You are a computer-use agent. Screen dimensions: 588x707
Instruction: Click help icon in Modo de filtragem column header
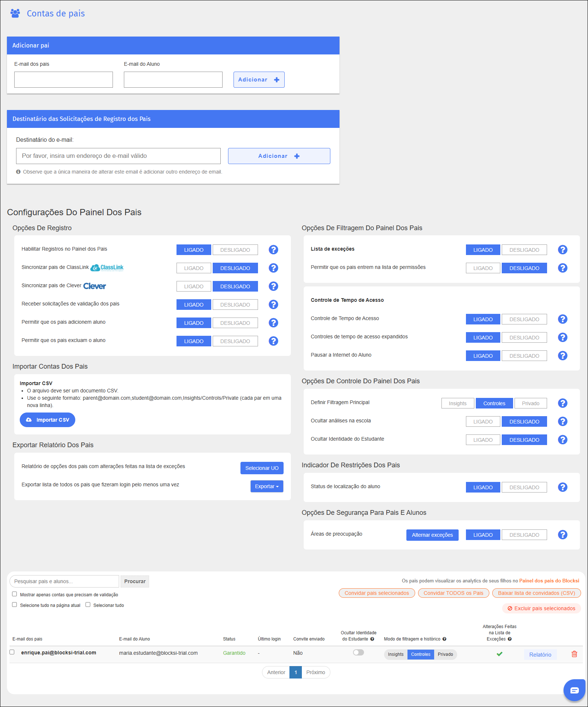coord(444,639)
